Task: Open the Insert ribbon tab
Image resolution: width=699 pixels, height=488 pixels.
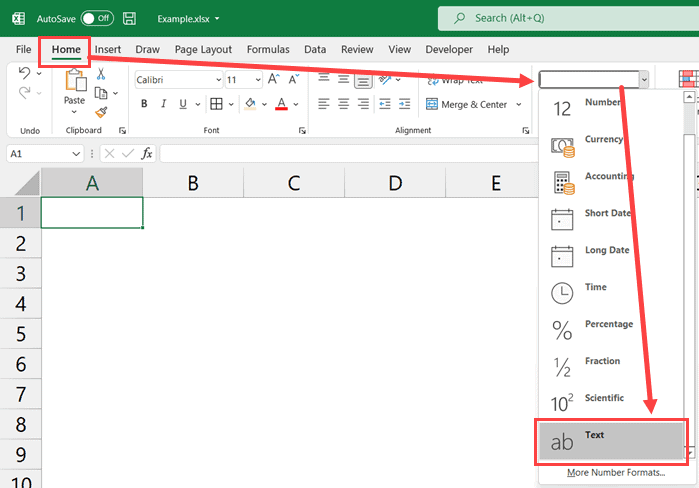Action: tap(108, 49)
